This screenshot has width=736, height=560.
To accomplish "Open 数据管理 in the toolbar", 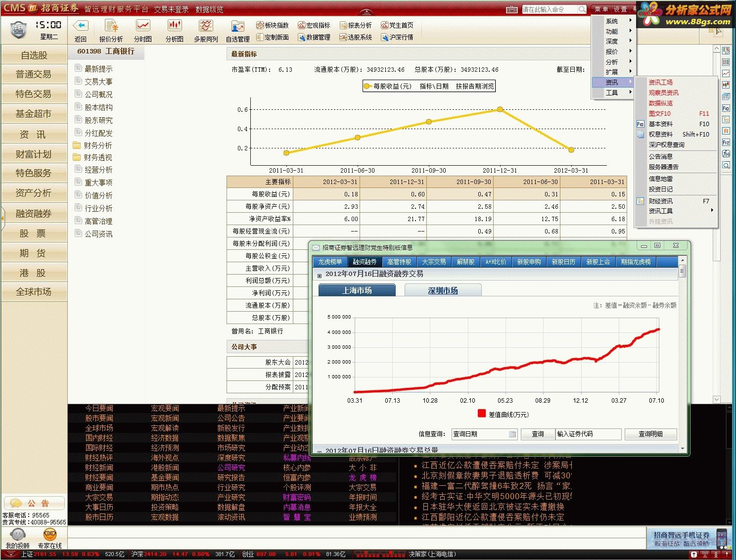I will [x=314, y=37].
